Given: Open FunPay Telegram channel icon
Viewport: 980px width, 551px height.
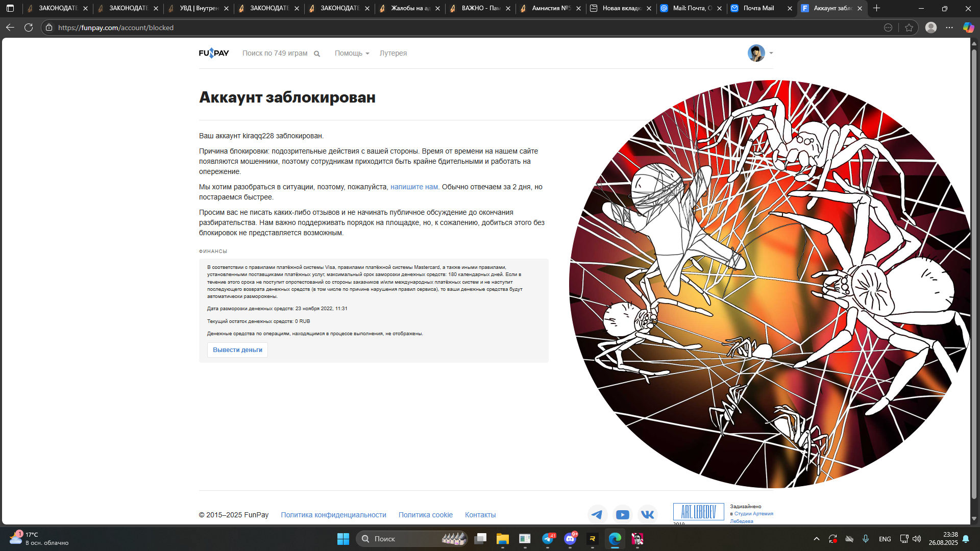Looking at the screenshot, I should (x=597, y=514).
